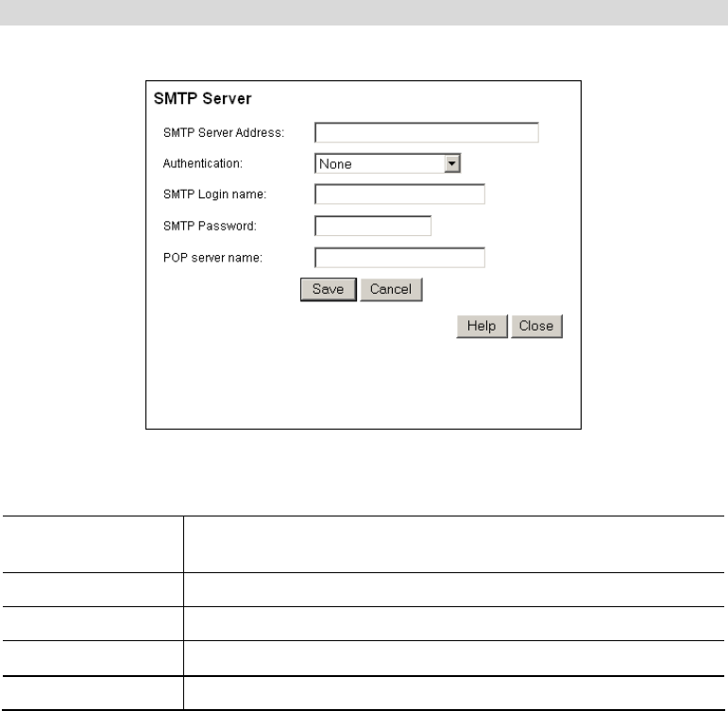The height and width of the screenshot is (711, 728).
Task: Click the SMTP Password field
Action: 373,226
